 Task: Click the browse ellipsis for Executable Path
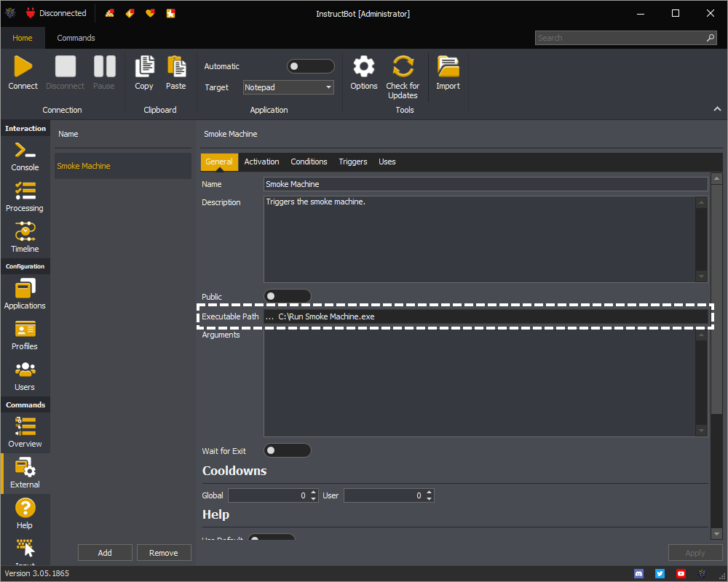(270, 316)
